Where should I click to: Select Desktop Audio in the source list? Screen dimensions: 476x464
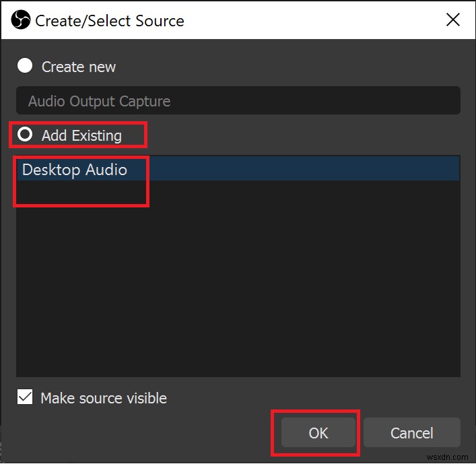[75, 170]
